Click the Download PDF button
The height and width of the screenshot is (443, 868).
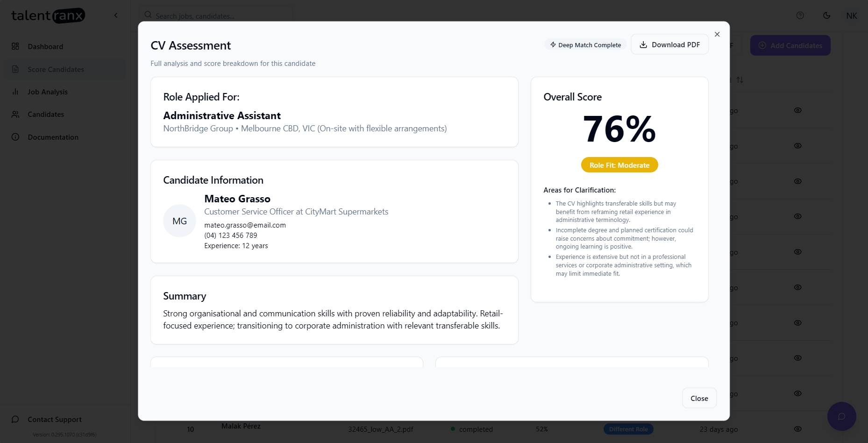click(669, 45)
